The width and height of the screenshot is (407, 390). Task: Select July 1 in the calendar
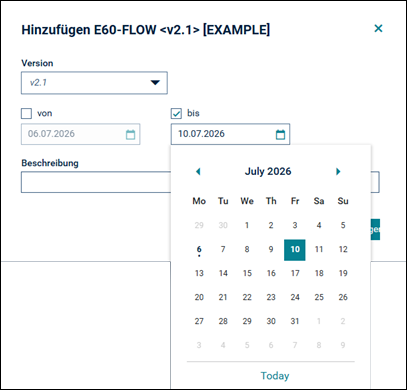click(x=247, y=225)
